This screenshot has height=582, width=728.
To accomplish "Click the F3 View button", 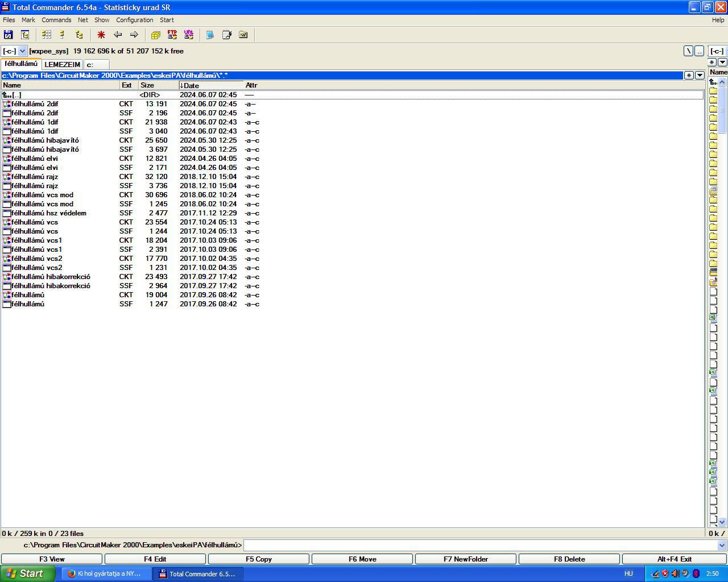I will pos(52,559).
